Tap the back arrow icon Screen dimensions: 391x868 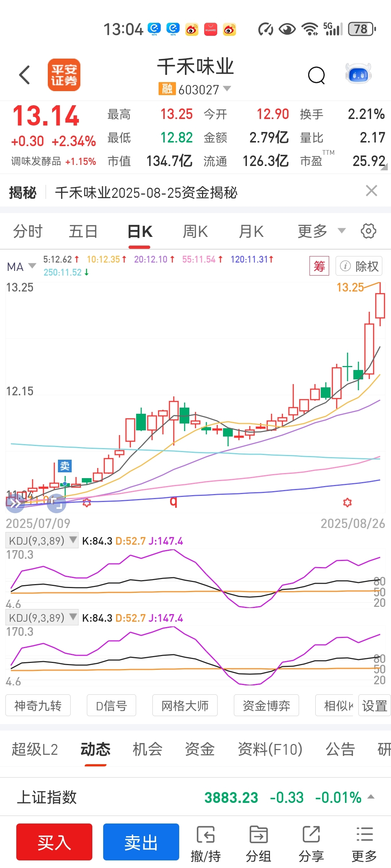[x=24, y=75]
